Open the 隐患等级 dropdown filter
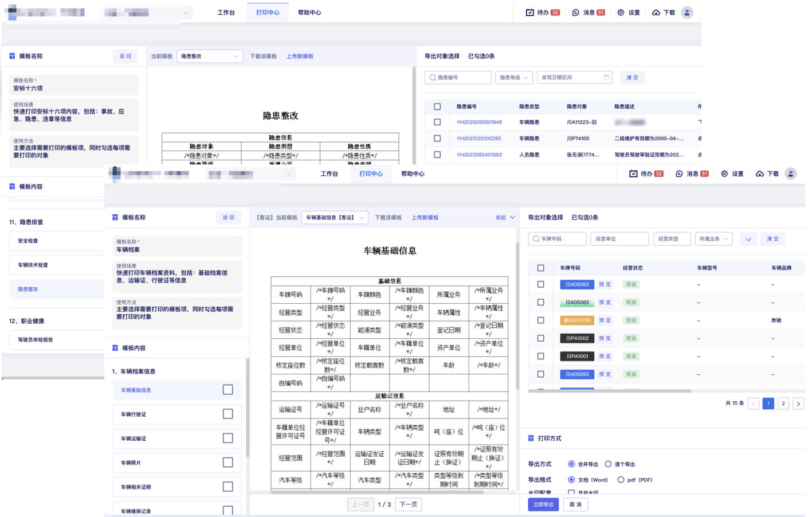Screen dimensions: 812x517 513,77
